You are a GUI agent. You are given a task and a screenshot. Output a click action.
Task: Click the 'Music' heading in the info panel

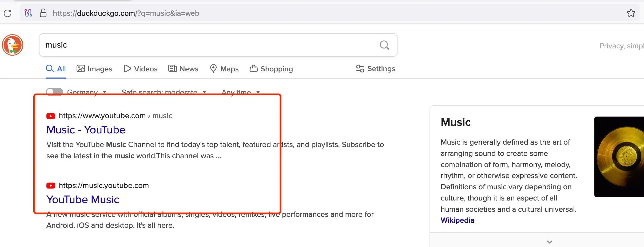(x=456, y=122)
